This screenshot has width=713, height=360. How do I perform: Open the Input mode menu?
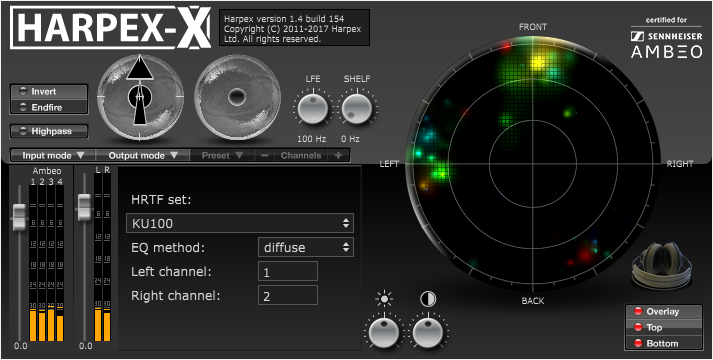coord(53,155)
